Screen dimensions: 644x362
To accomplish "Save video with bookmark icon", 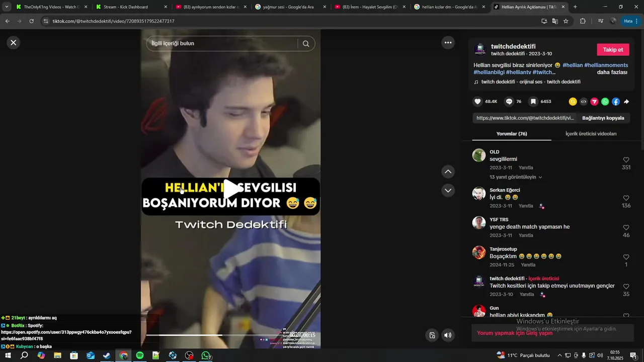I will pos(533,102).
